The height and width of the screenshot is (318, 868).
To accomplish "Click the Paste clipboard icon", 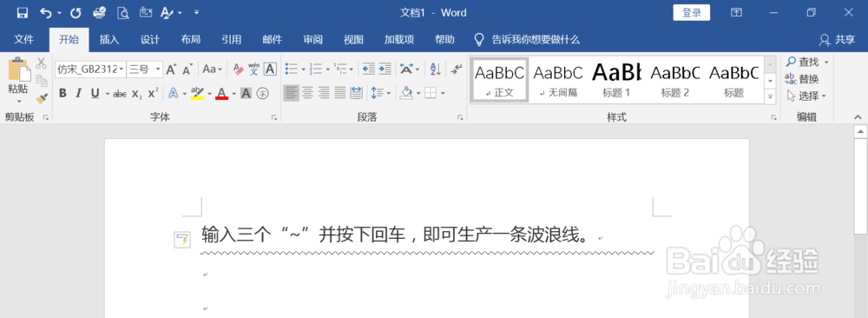I will click(x=19, y=70).
